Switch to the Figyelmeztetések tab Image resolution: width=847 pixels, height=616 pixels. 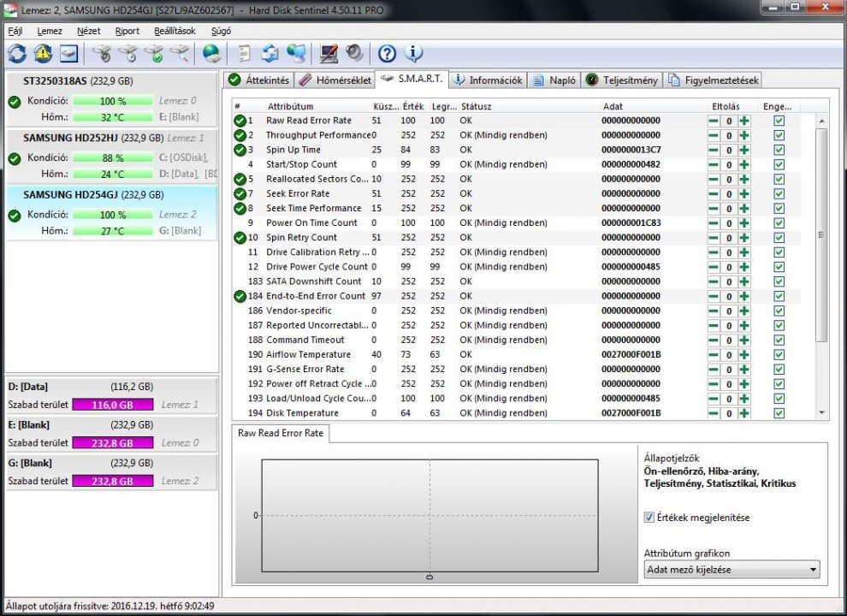(713, 80)
